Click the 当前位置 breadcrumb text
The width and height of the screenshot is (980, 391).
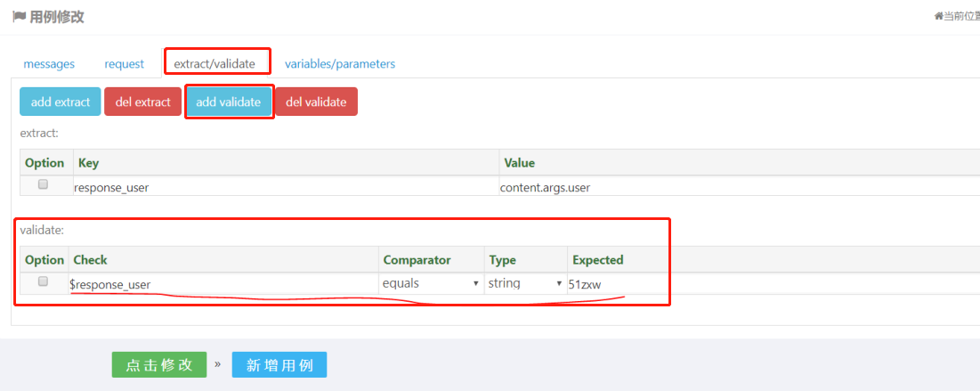click(x=961, y=17)
